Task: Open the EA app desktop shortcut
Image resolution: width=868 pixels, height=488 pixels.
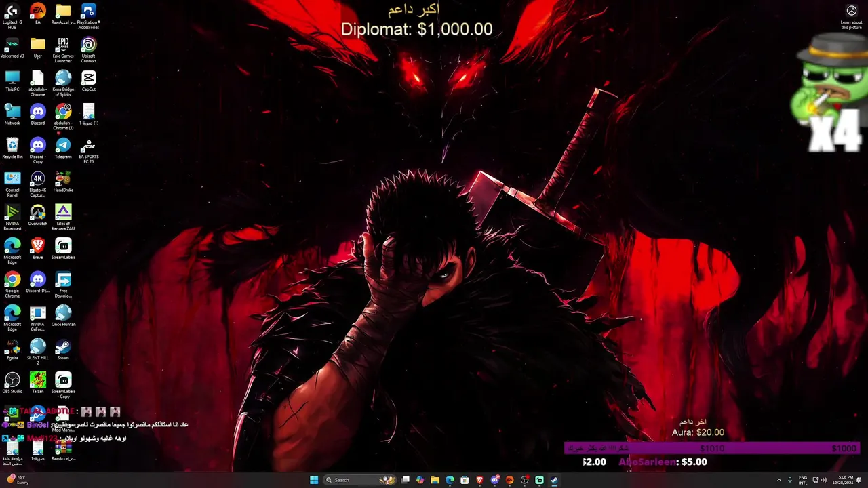Action: point(38,14)
